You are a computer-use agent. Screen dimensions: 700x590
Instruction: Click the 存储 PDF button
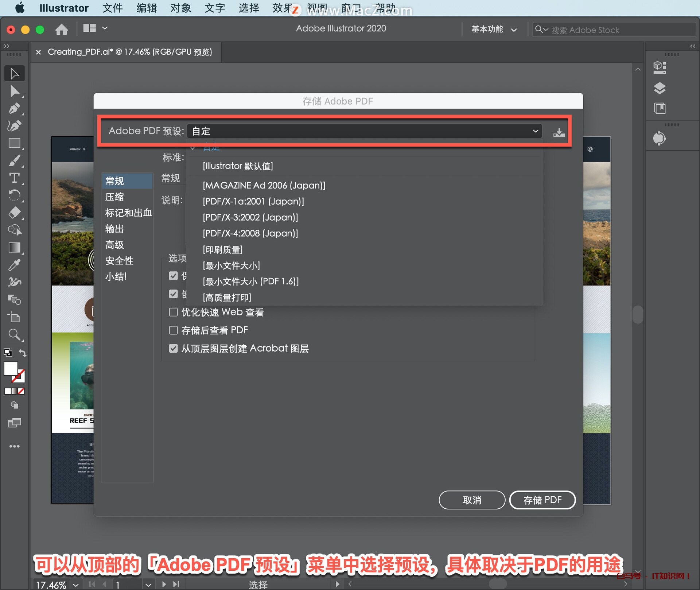[x=542, y=500]
